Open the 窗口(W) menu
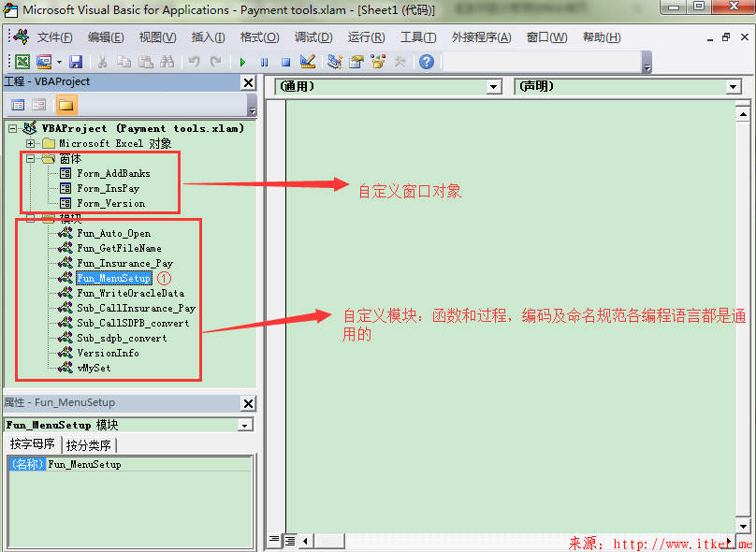Viewport: 756px width, 552px height. pyautogui.click(x=546, y=37)
